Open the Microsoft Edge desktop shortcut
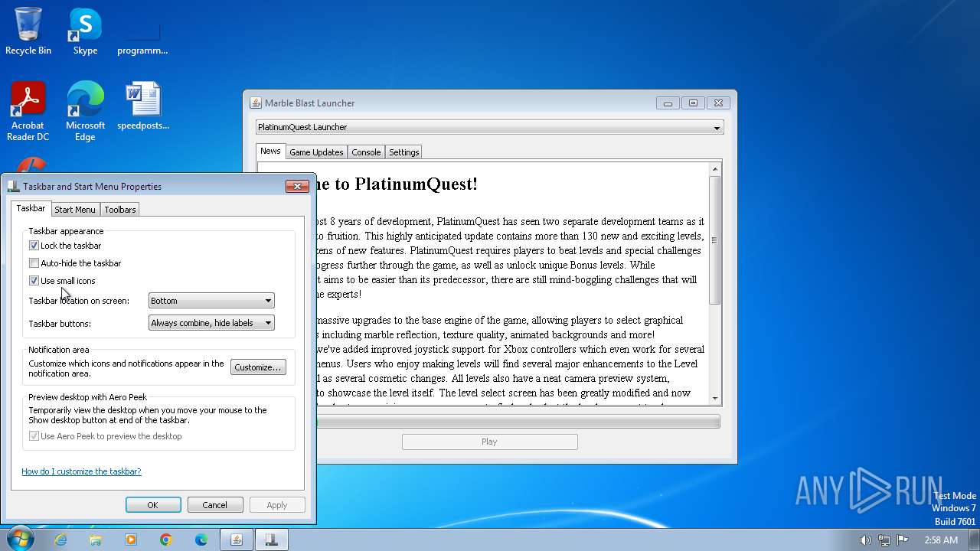This screenshot has width=980, height=551. click(85, 111)
